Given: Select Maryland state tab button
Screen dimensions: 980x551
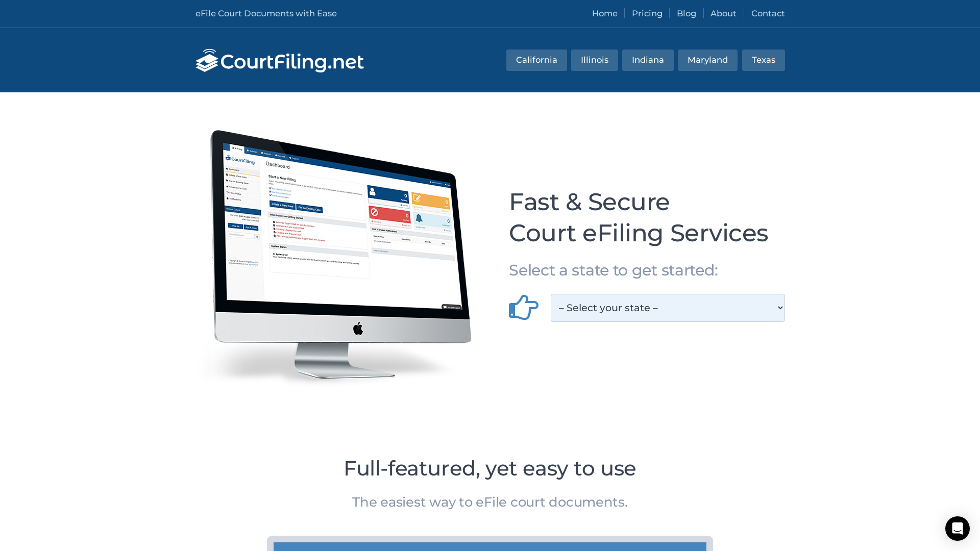Looking at the screenshot, I should pyautogui.click(x=707, y=60).
